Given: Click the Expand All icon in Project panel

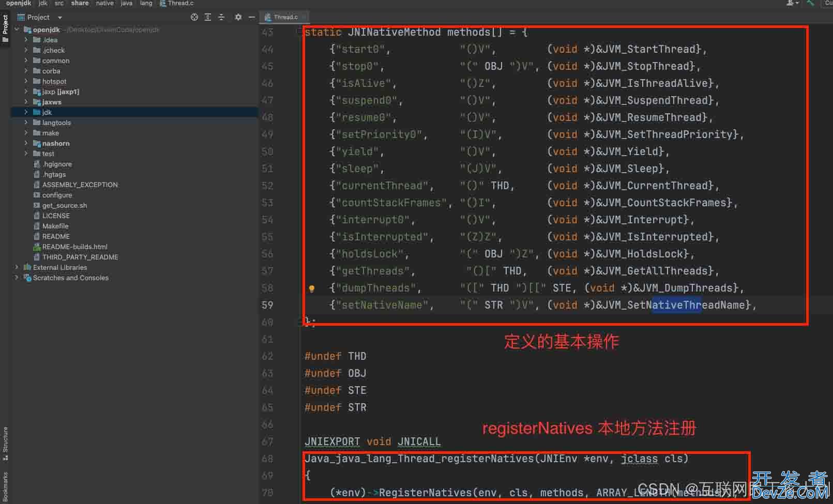Looking at the screenshot, I should 208,17.
